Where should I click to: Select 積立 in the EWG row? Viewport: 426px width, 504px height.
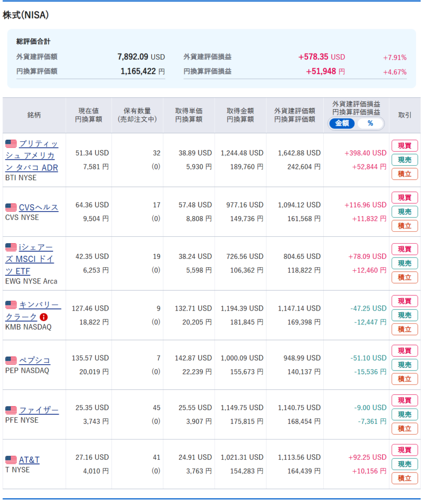404,278
